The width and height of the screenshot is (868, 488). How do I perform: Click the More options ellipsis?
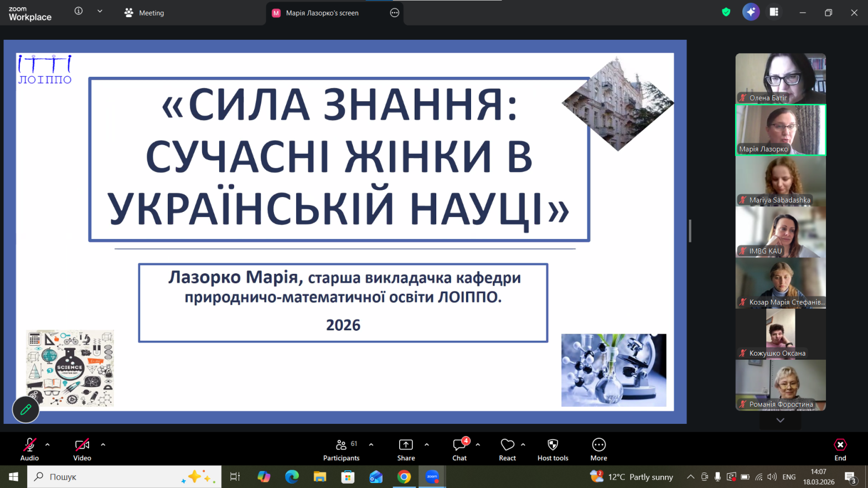click(x=598, y=449)
